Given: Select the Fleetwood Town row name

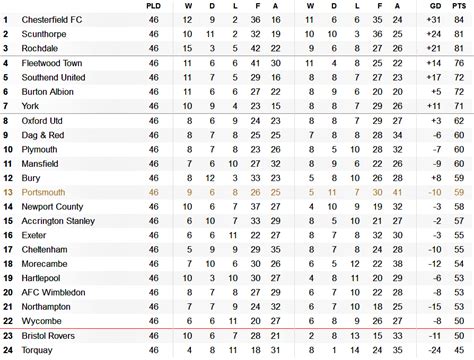Looking at the screenshot, I should [52, 63].
